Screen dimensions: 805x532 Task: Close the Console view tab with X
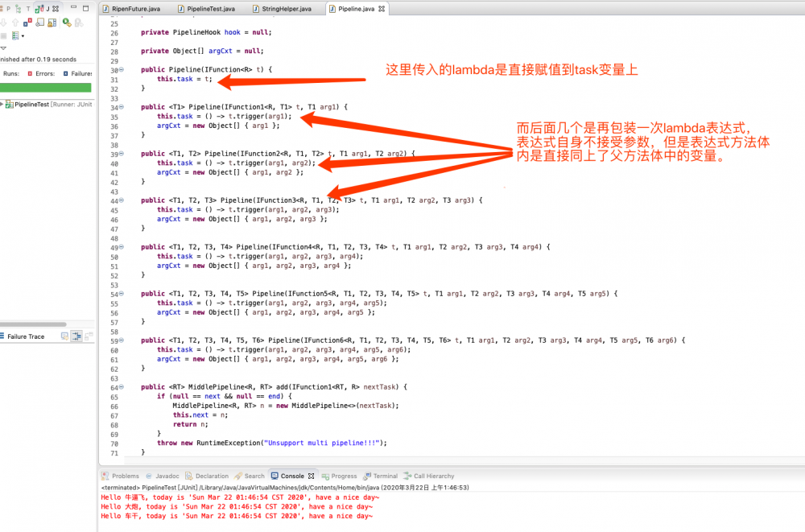[x=311, y=476]
